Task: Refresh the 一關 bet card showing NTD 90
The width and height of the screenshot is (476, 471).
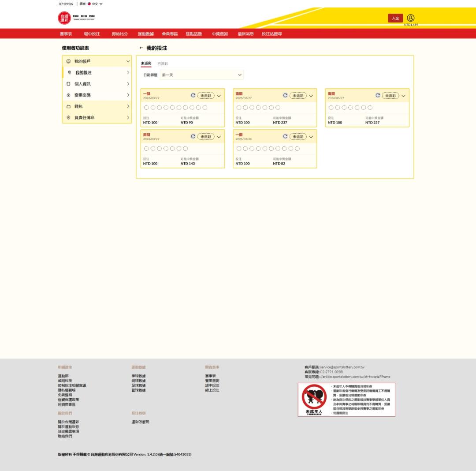Action: 193,95
